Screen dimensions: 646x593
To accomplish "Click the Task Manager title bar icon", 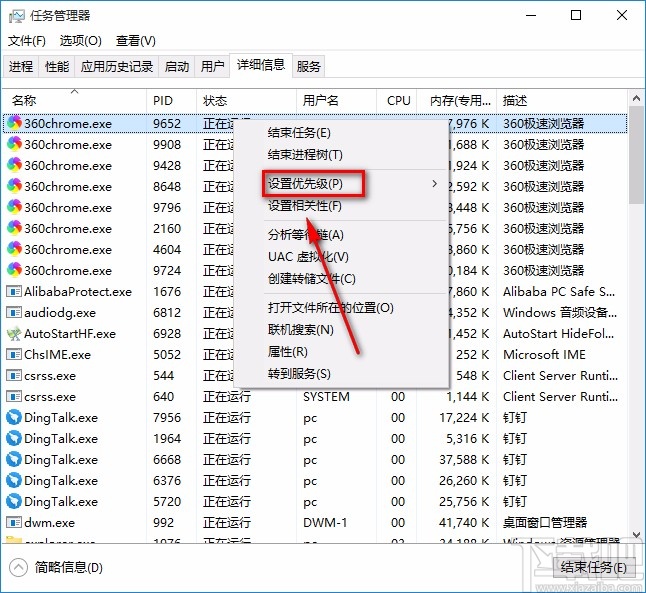I will point(16,16).
